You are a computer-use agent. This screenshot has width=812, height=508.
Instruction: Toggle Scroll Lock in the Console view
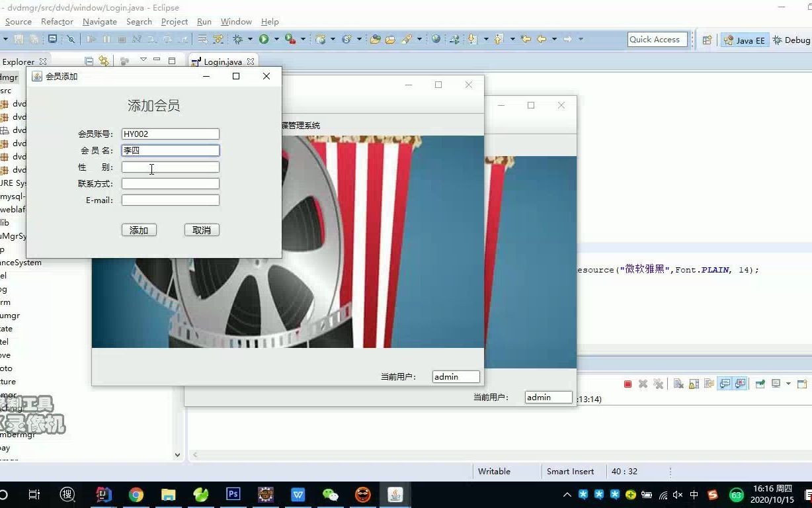click(693, 384)
